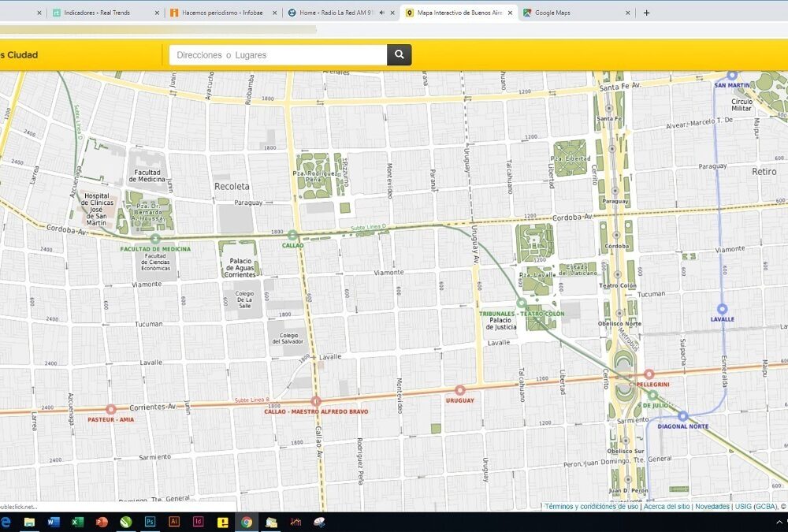Open the Novedades link
Screen dimensions: 788x532
pyautogui.click(x=712, y=506)
